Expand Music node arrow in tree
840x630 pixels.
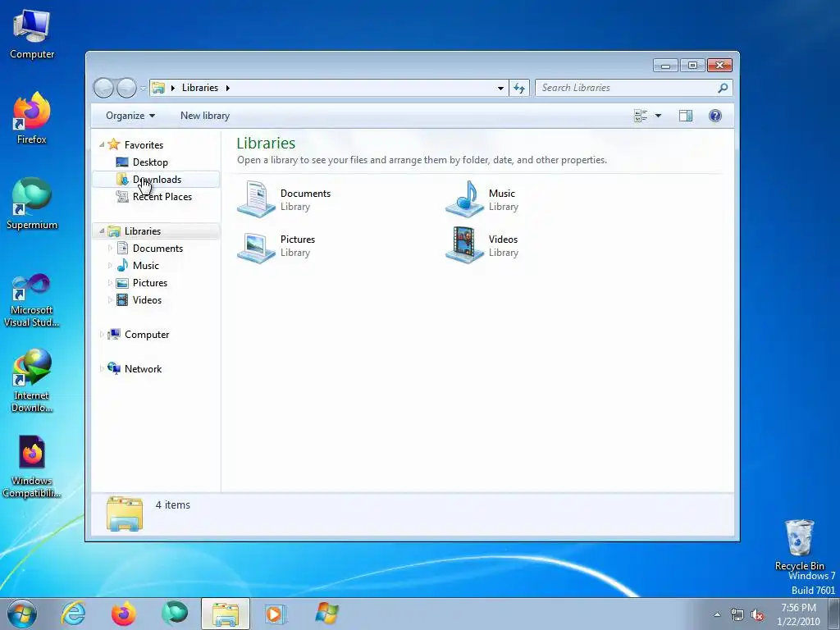(x=110, y=265)
